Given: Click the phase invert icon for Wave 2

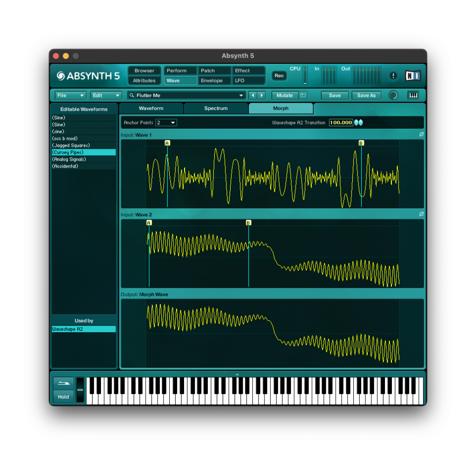Looking at the screenshot, I should pyautogui.click(x=421, y=214).
